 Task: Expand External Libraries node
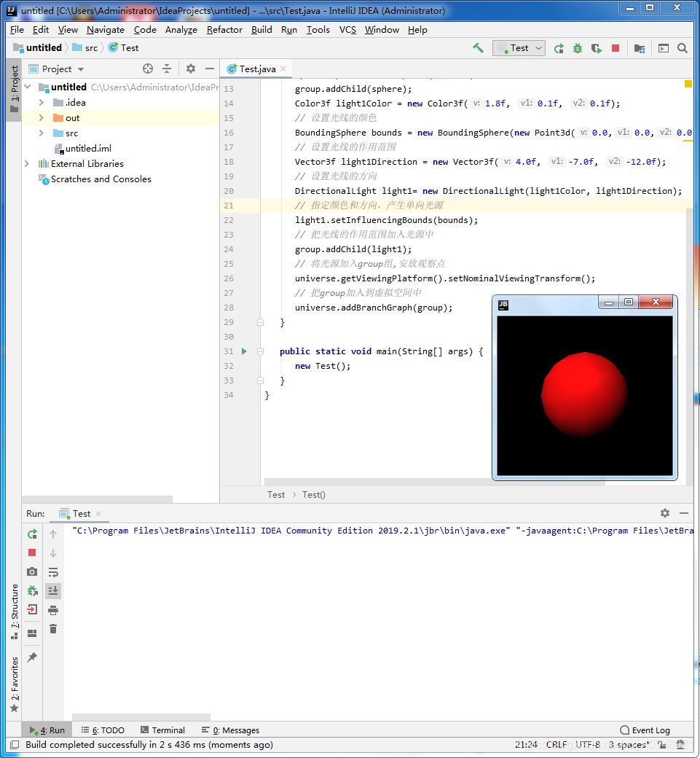(x=27, y=164)
